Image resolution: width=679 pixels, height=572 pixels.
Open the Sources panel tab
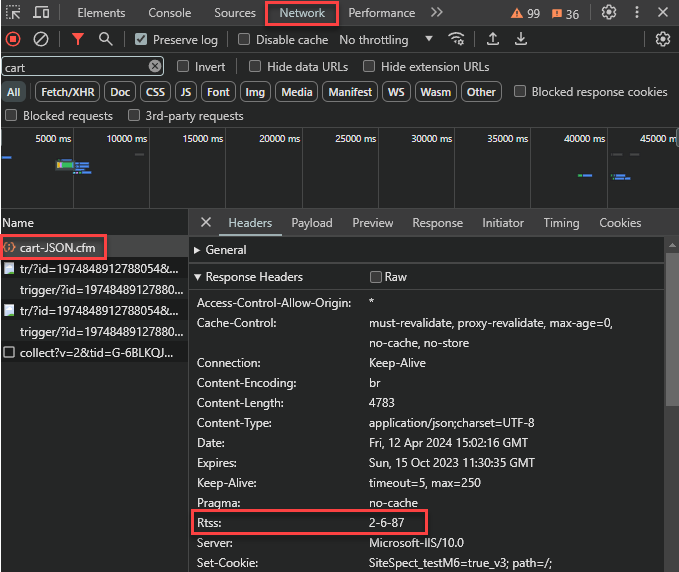(x=235, y=13)
